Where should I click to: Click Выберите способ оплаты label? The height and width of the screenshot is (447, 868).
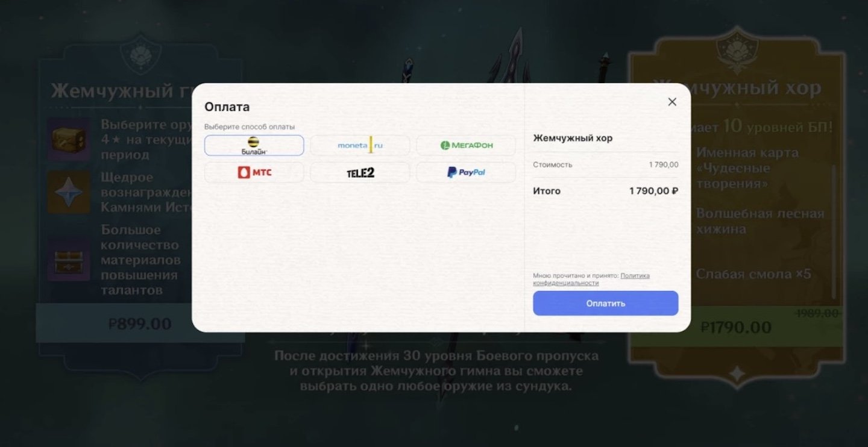point(250,127)
